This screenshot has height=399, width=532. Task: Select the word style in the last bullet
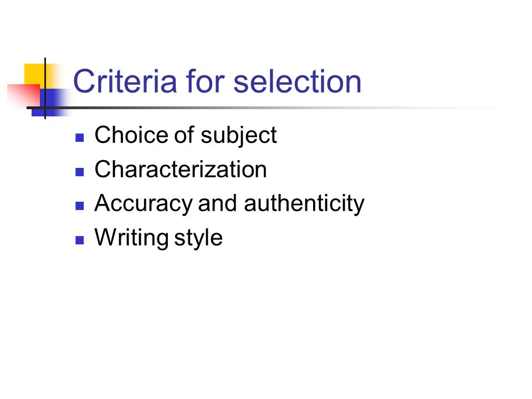tap(198, 238)
